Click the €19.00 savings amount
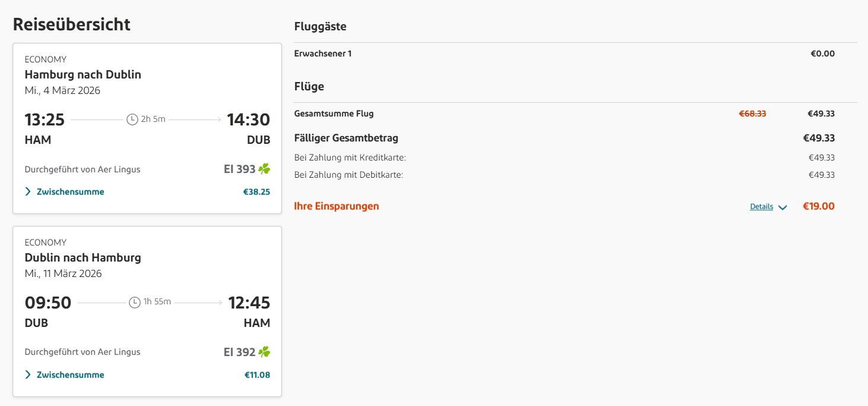 coord(818,206)
